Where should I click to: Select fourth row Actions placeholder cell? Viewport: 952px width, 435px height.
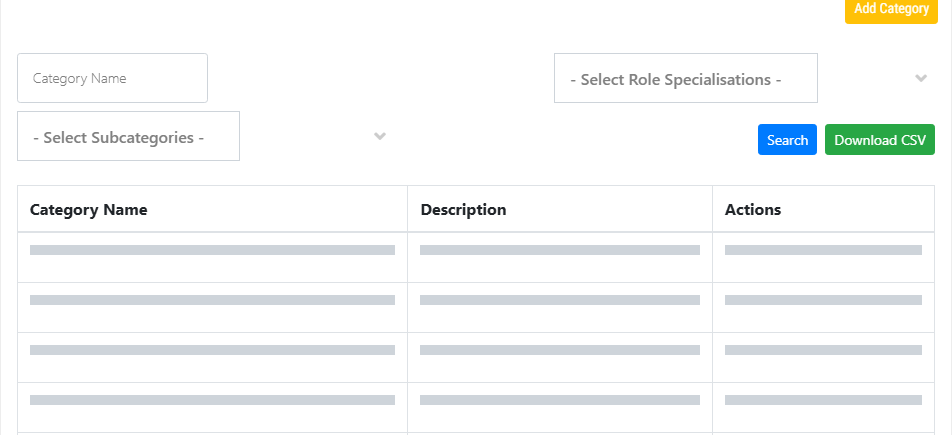[x=823, y=408]
